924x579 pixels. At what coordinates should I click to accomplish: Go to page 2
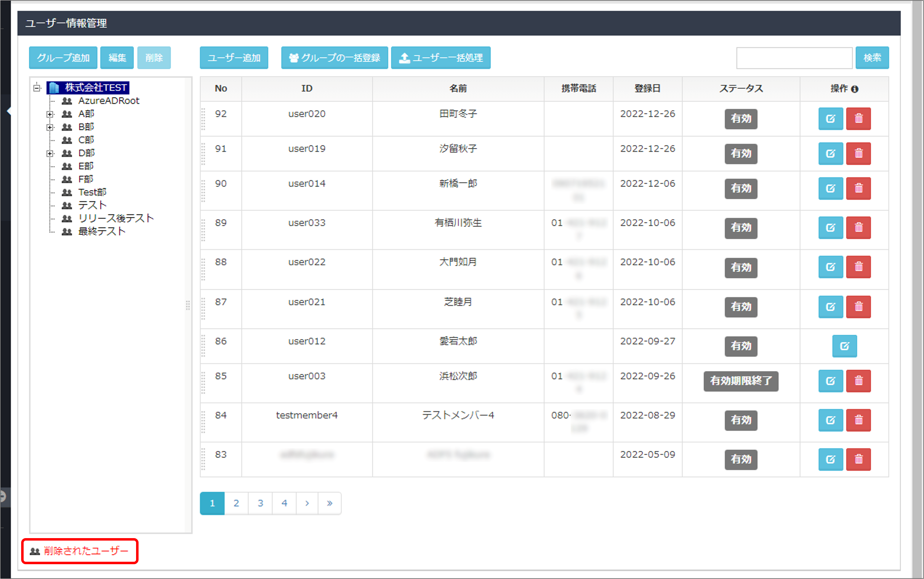(236, 503)
